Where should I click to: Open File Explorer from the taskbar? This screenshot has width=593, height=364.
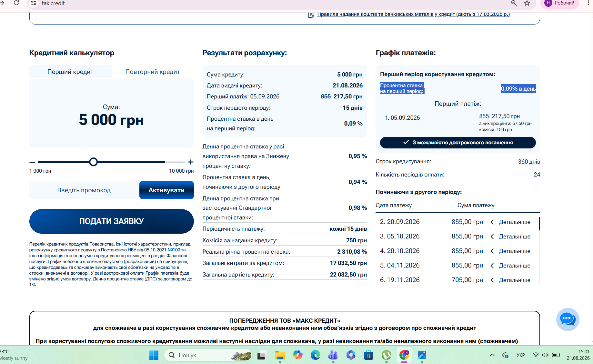(280, 355)
